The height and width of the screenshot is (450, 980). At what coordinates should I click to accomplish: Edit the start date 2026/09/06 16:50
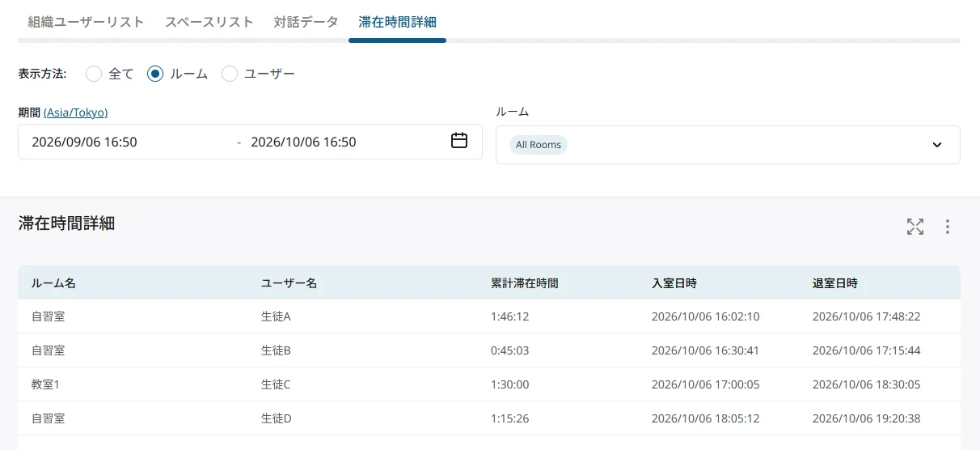point(84,142)
